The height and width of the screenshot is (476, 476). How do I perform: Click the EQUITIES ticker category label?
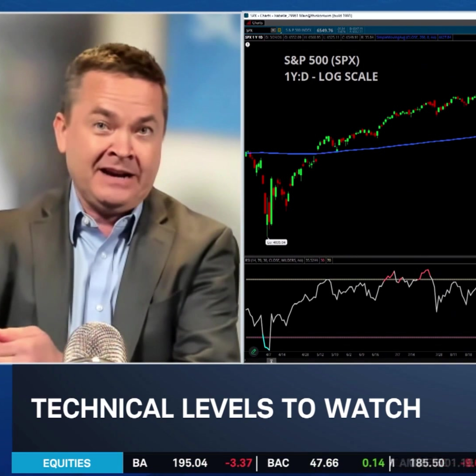pyautogui.click(x=67, y=463)
